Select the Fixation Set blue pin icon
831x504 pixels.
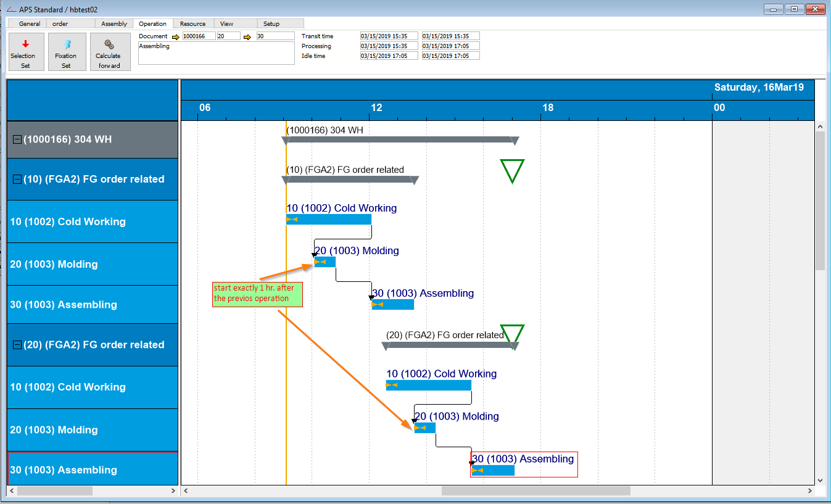[67, 45]
